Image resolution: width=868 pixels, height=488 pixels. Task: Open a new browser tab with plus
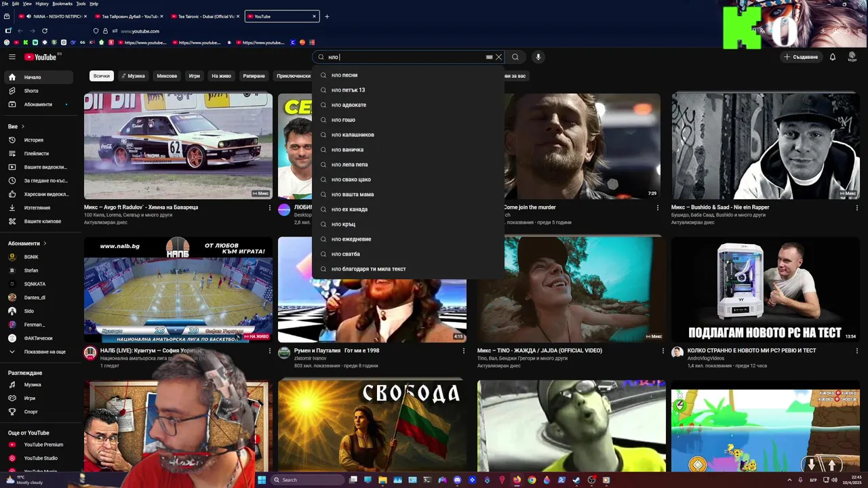[327, 16]
